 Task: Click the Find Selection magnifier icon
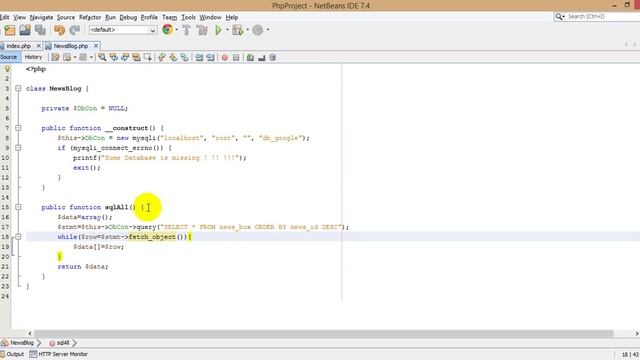click(102, 58)
